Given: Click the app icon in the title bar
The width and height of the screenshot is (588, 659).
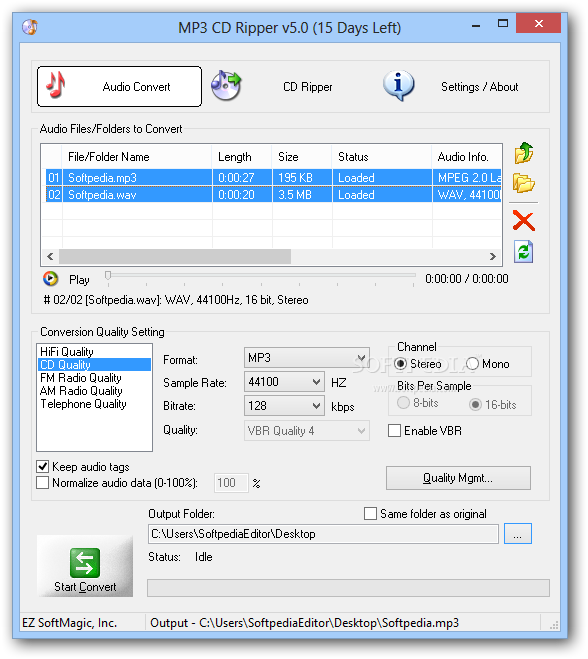Looking at the screenshot, I should [x=30, y=27].
